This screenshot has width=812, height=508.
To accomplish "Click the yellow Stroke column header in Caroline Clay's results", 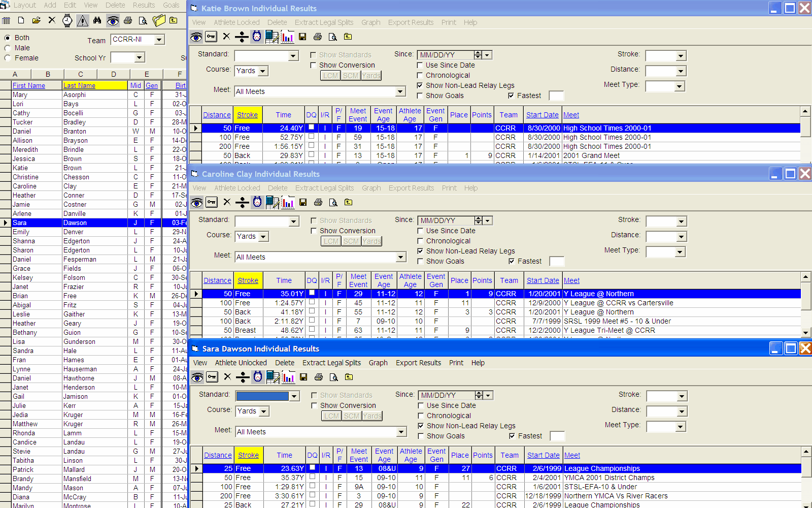I will point(248,280).
